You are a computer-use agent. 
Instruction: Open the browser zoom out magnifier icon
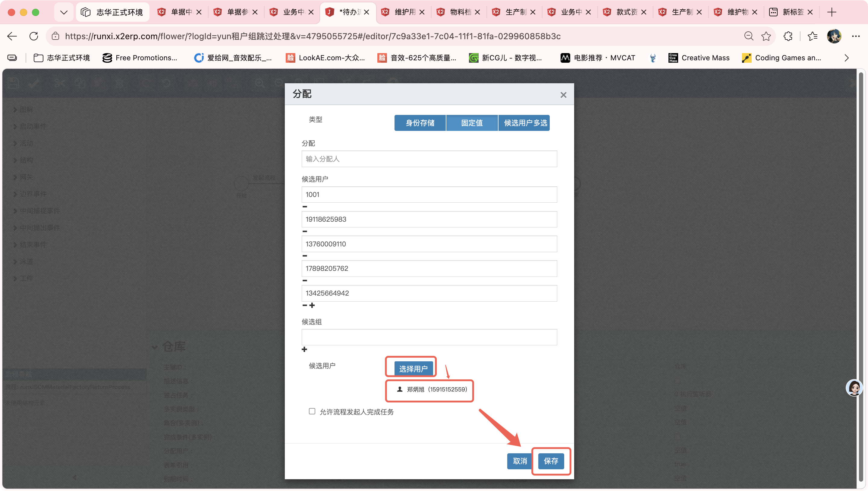coord(749,36)
